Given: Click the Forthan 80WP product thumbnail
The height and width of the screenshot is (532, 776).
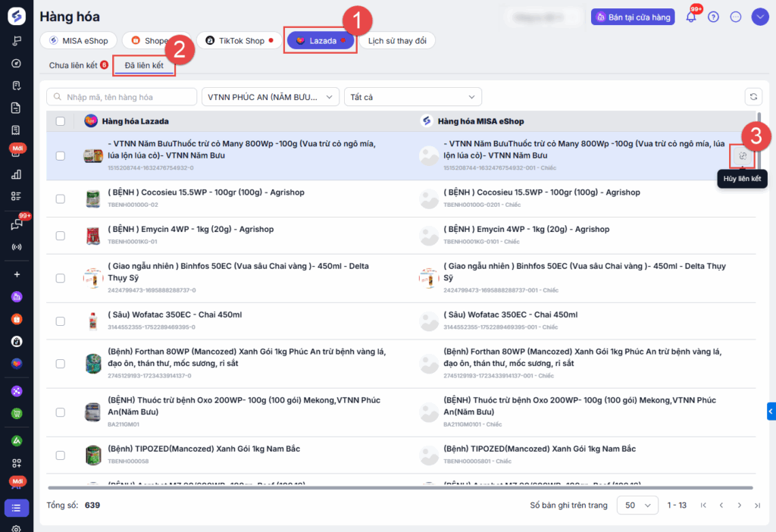Looking at the screenshot, I should coord(92,364).
